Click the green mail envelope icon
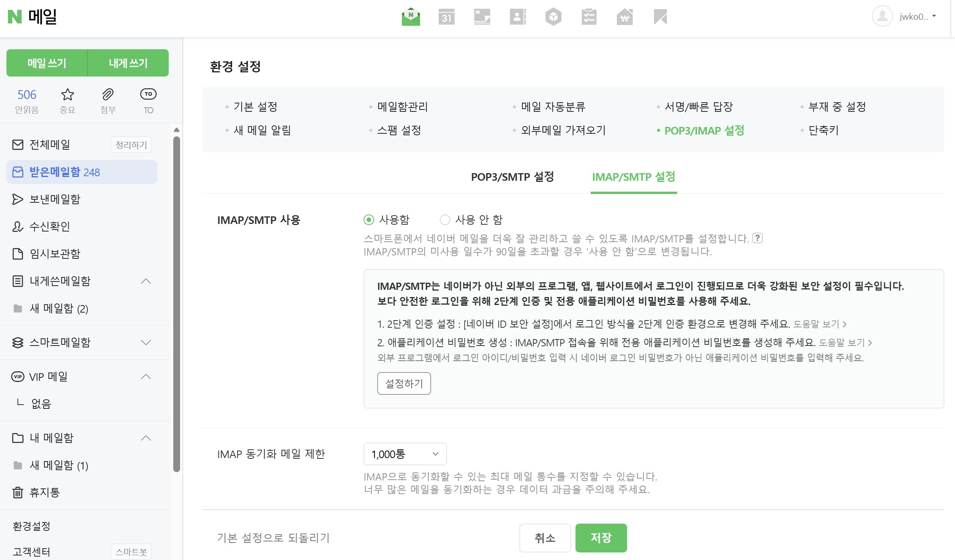Image resolution: width=955 pixels, height=560 pixels. (x=411, y=17)
